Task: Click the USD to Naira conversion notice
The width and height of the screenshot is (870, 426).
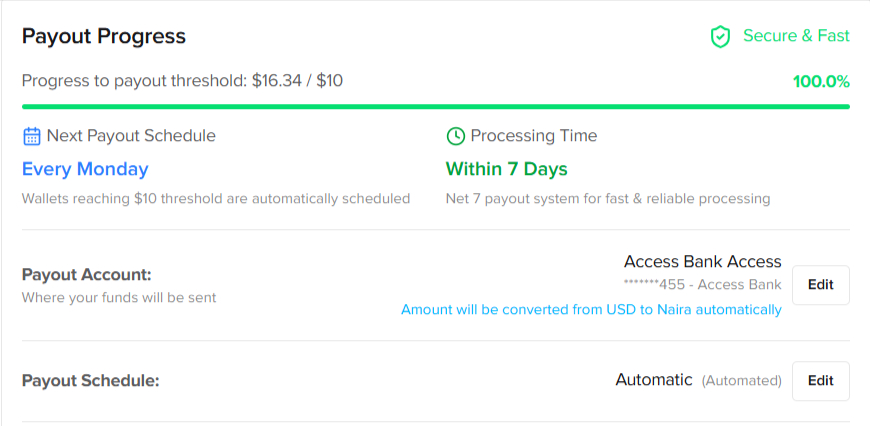Action: pyautogui.click(x=591, y=310)
